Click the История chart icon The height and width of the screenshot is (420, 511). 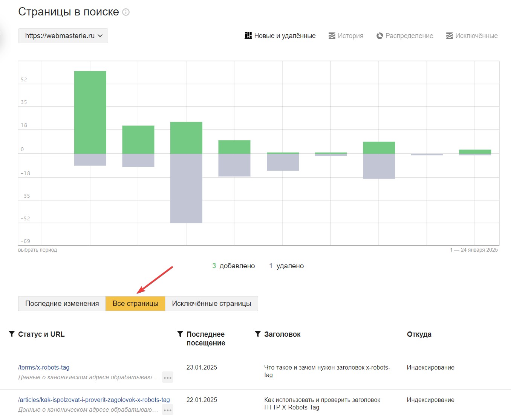click(x=332, y=36)
